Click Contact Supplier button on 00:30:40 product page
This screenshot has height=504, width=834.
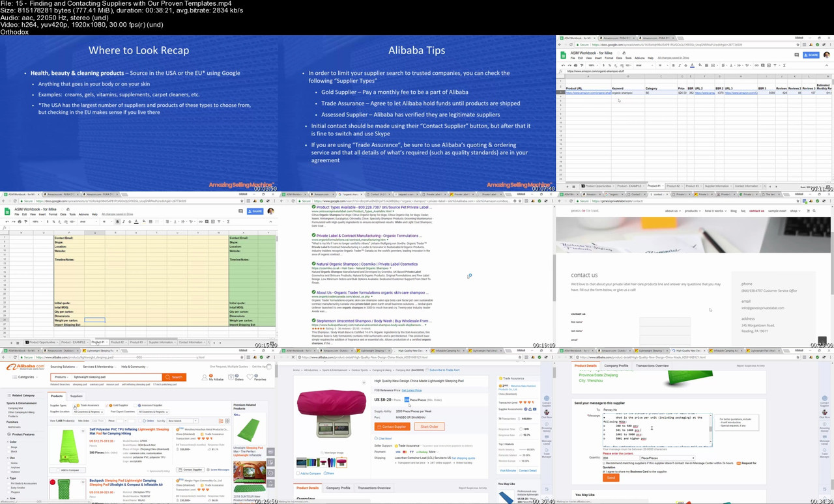click(392, 427)
